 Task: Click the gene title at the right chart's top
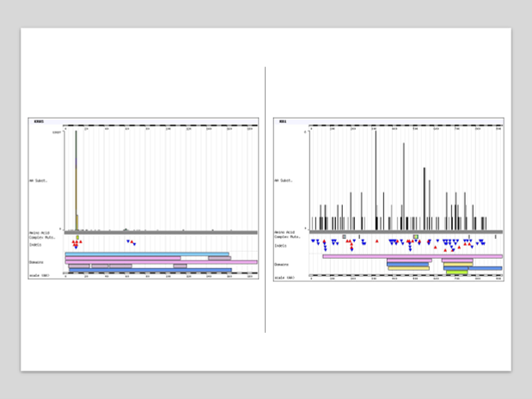pos(283,121)
